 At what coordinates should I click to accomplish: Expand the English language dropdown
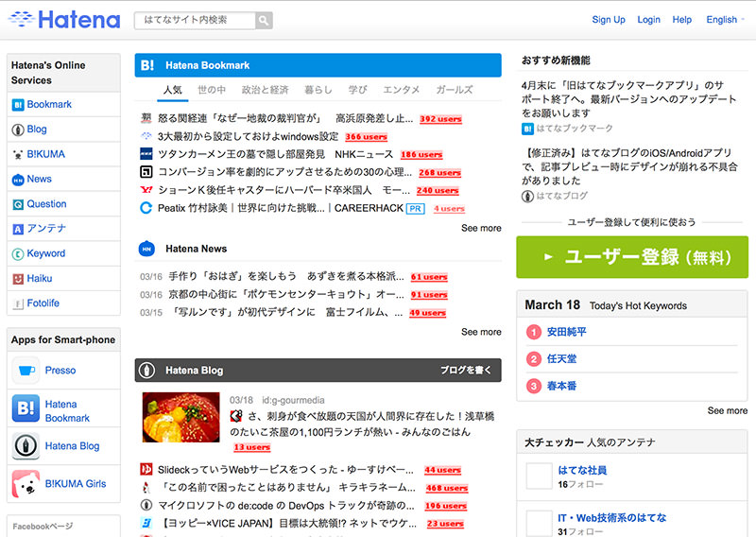(x=725, y=20)
